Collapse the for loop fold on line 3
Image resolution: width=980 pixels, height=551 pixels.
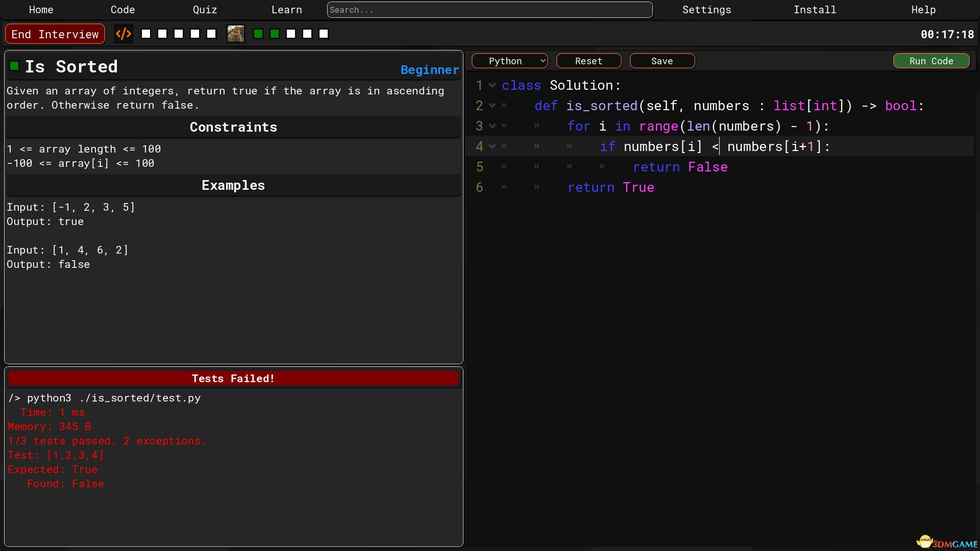click(492, 126)
